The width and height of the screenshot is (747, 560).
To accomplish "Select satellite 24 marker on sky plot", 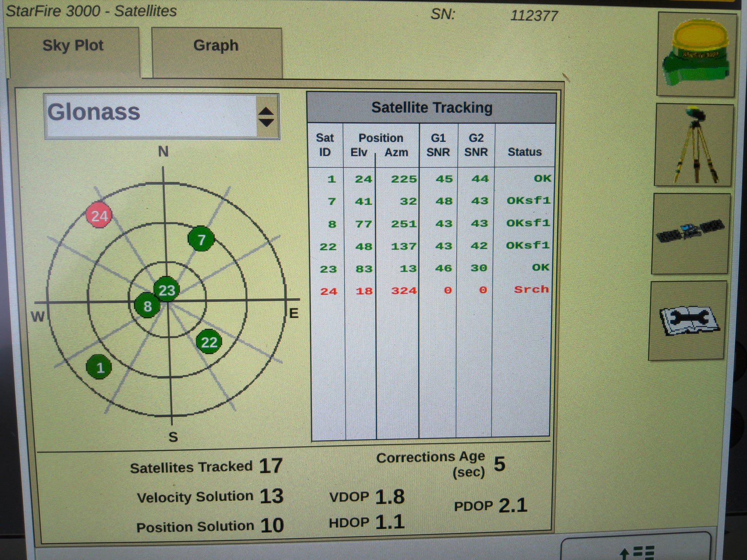I will click(x=99, y=216).
